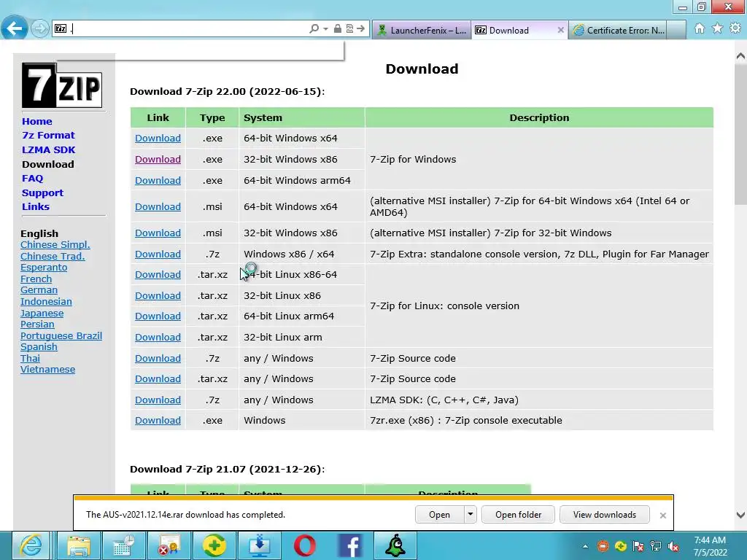Viewport: 747px width, 560px height.
Task: Download the .msi 64-bit Windows x64 installer
Action: (158, 206)
